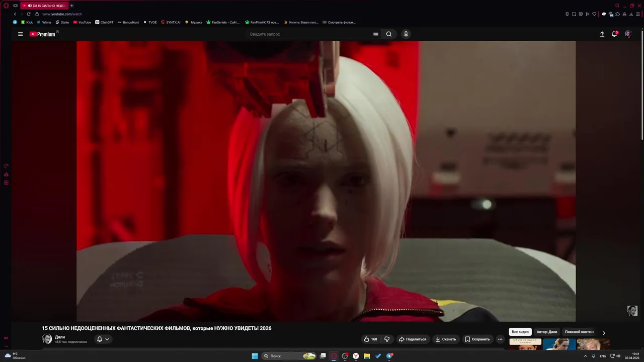Open the Telegram bookmark icon
644x362 pixels.
[x=15, y=22]
